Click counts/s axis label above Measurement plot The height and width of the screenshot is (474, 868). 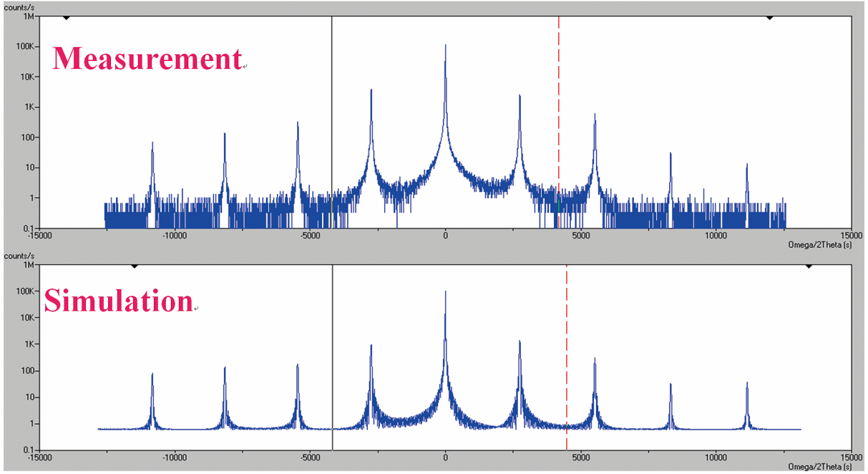[19, 6]
